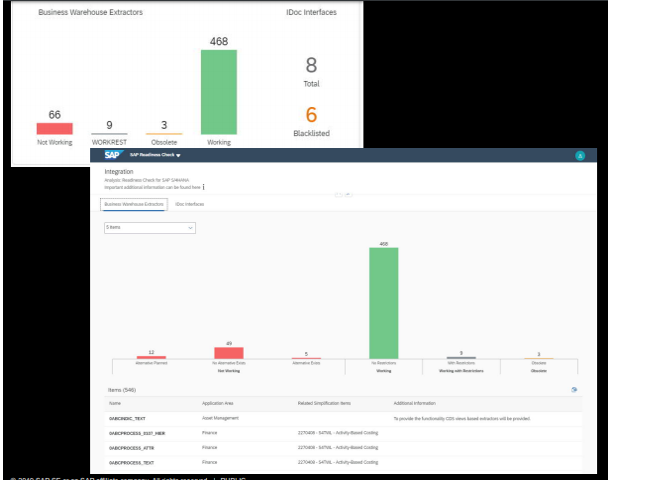Select the green 468 Working bar in Integration chart
Image resolution: width=653 pixels, height=480 pixels.
[x=384, y=303]
